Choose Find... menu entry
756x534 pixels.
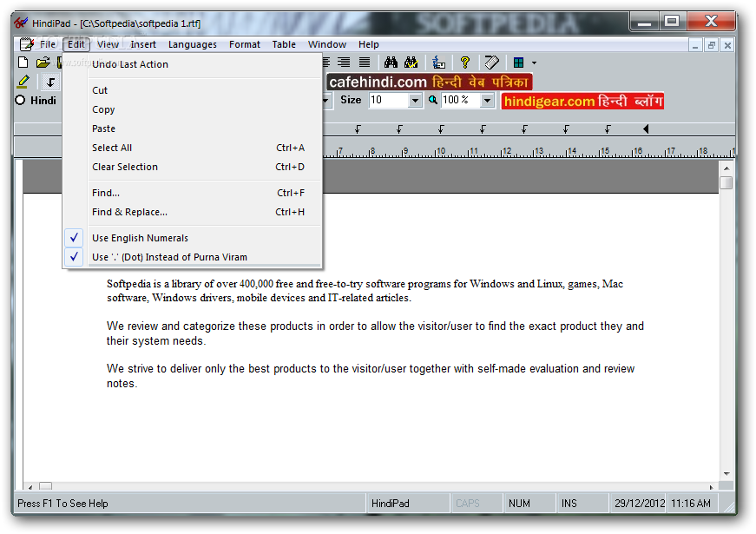coord(192,193)
